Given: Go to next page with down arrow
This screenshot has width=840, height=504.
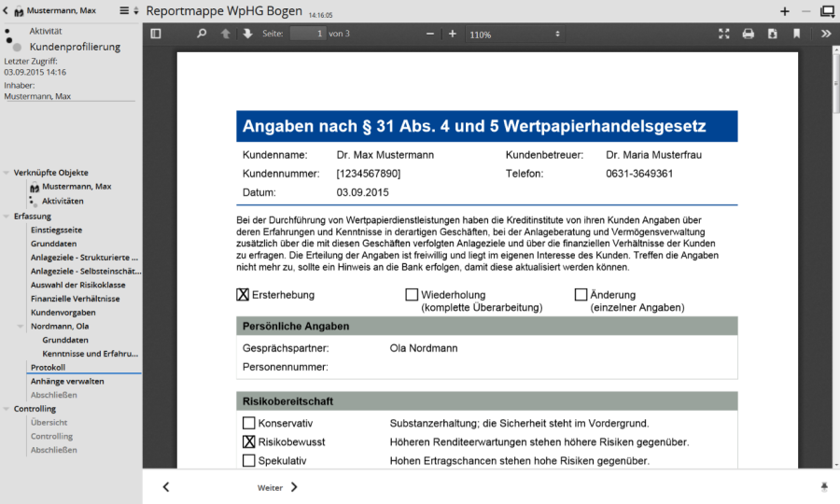Looking at the screenshot, I should point(247,34).
